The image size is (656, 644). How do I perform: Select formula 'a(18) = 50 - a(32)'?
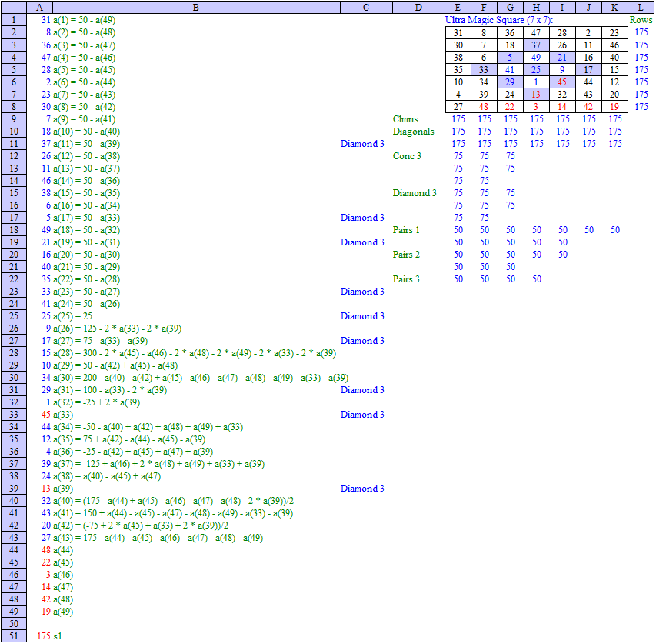click(87, 230)
